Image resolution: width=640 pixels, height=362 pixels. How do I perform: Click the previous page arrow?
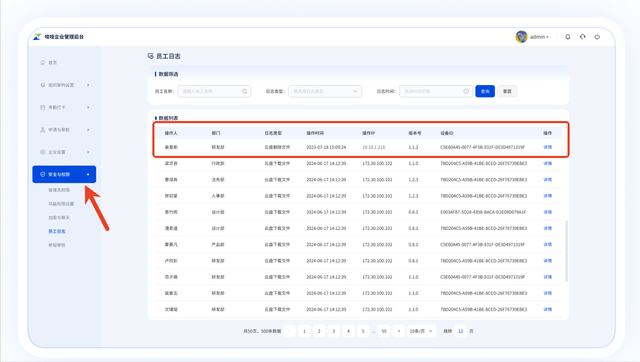click(290, 331)
